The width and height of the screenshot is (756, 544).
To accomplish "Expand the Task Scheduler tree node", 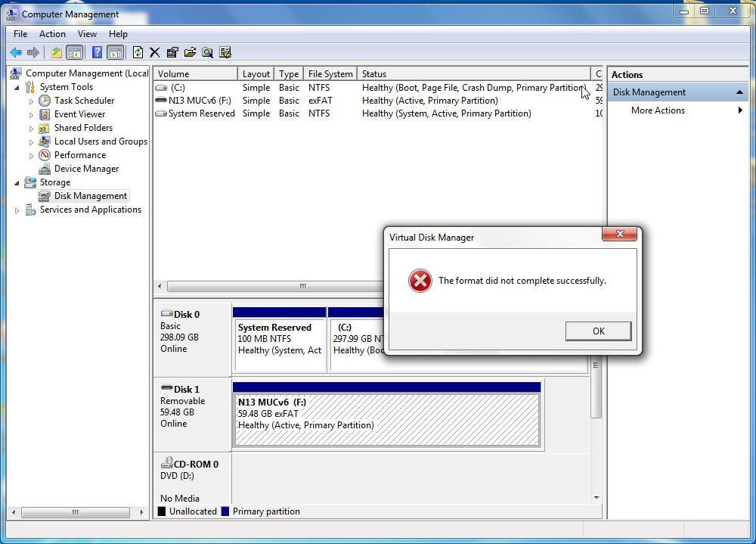I will [31, 101].
